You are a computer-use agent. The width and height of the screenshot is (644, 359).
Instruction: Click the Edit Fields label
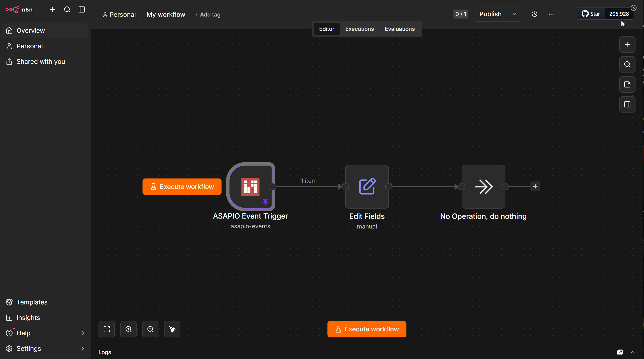[367, 216]
